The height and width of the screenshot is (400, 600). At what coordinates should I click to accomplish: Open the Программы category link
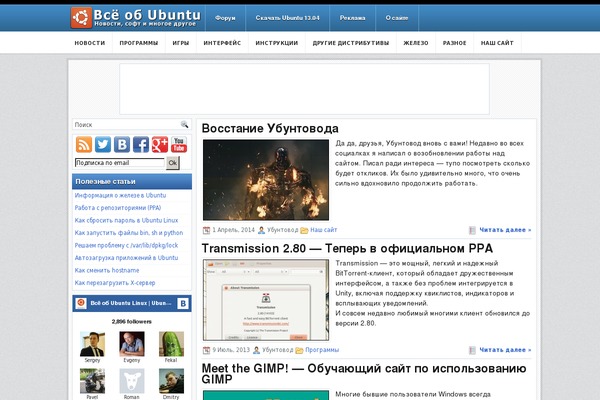click(x=322, y=350)
